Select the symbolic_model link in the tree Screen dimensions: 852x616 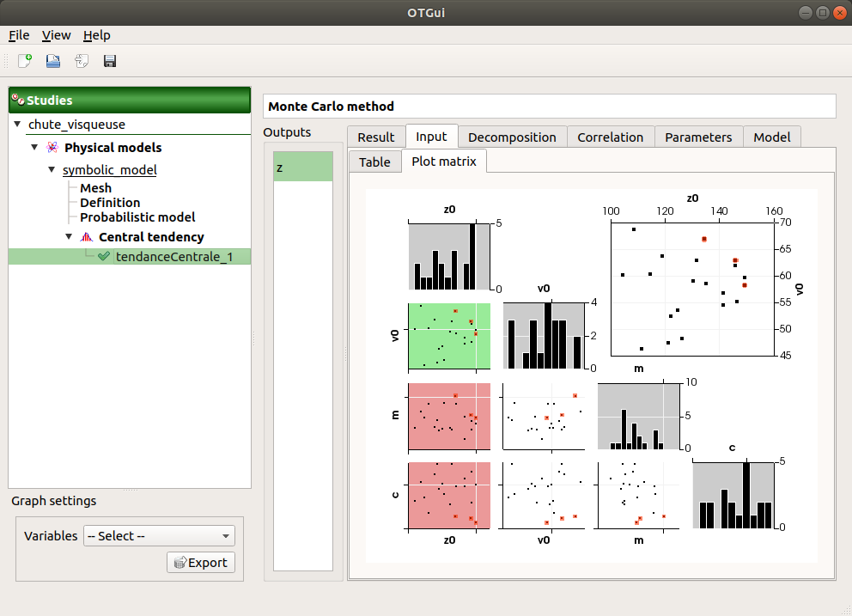click(x=110, y=169)
